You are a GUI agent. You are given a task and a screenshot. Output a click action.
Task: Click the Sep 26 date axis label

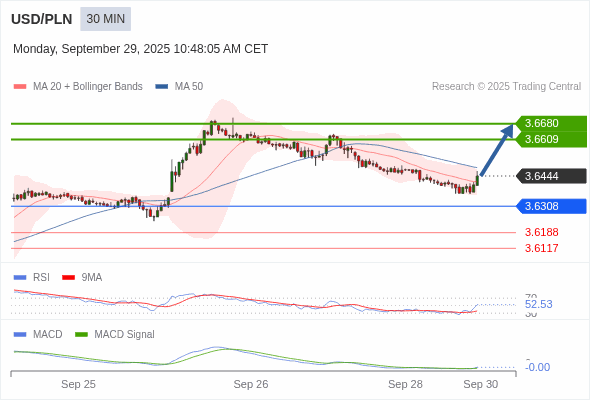(251, 384)
